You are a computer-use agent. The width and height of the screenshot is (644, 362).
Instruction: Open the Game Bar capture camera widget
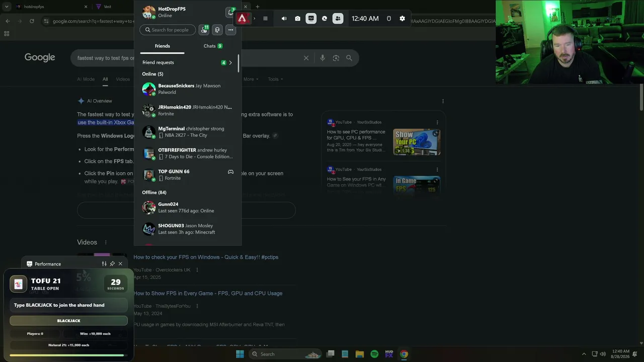[x=298, y=19]
